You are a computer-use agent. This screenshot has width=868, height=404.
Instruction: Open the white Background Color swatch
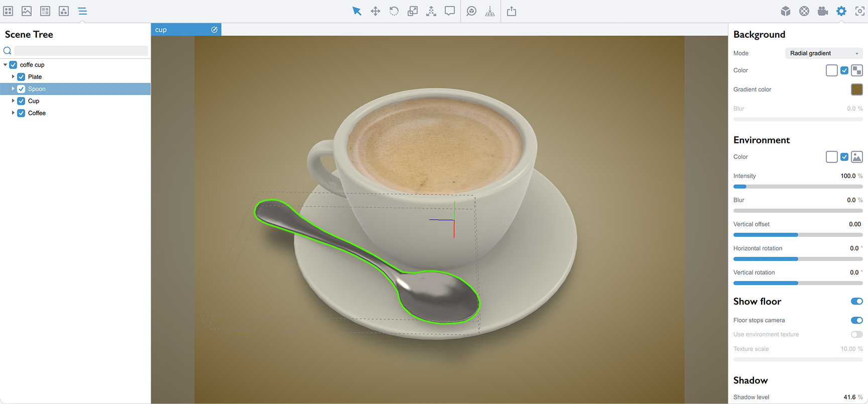[x=832, y=70]
